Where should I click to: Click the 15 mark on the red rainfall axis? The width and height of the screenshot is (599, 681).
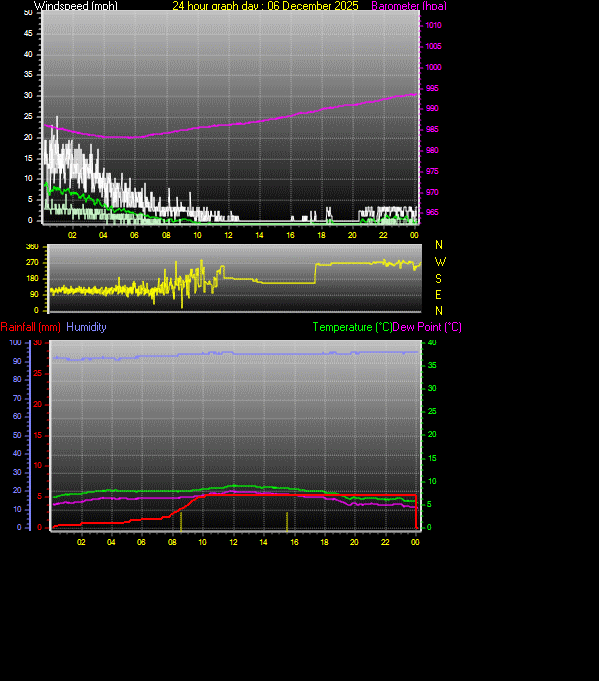tap(38, 435)
